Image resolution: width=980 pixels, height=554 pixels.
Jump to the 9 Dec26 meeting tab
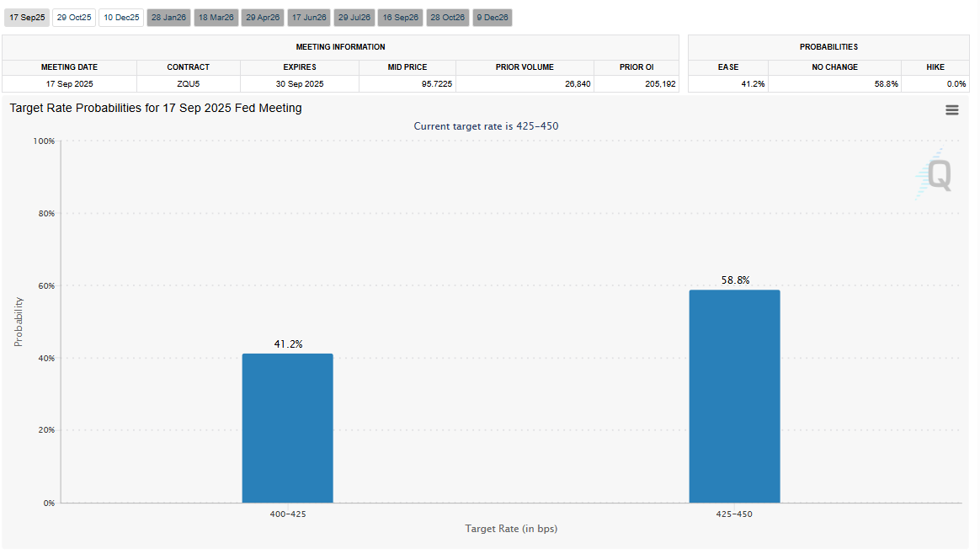(492, 18)
